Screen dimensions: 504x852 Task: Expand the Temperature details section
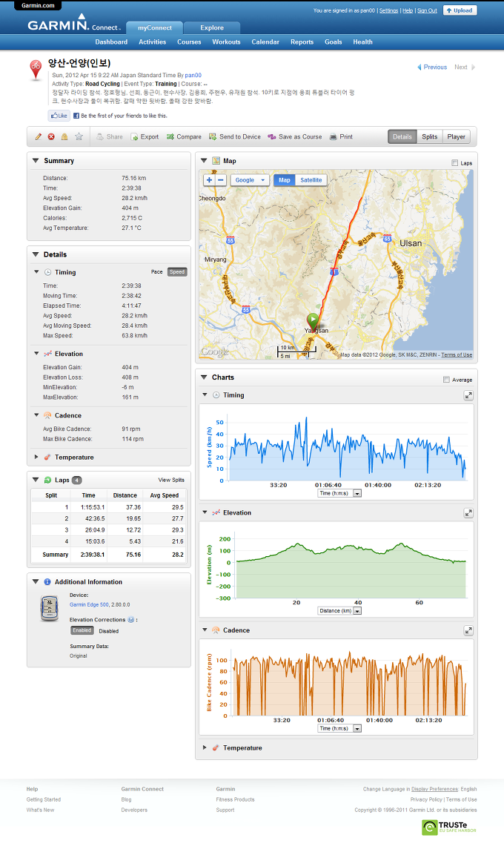(36, 457)
